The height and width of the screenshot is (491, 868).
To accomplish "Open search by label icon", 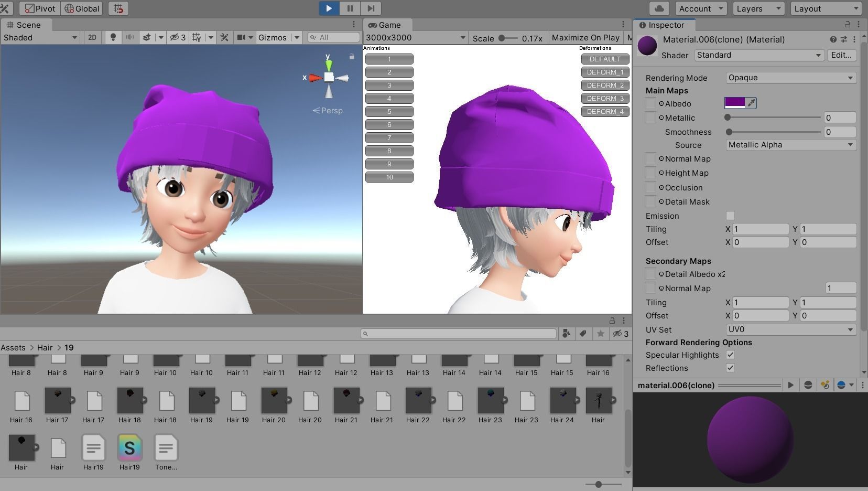I will 583,334.
